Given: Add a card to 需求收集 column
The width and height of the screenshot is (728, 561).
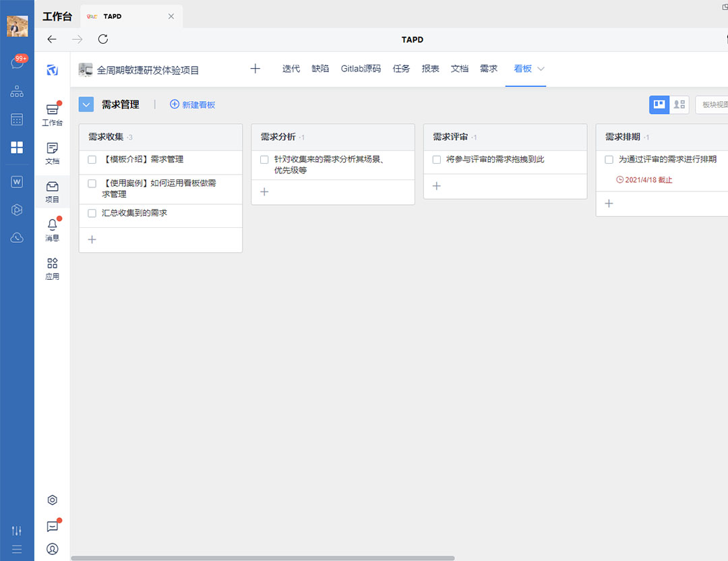Looking at the screenshot, I should pos(92,239).
